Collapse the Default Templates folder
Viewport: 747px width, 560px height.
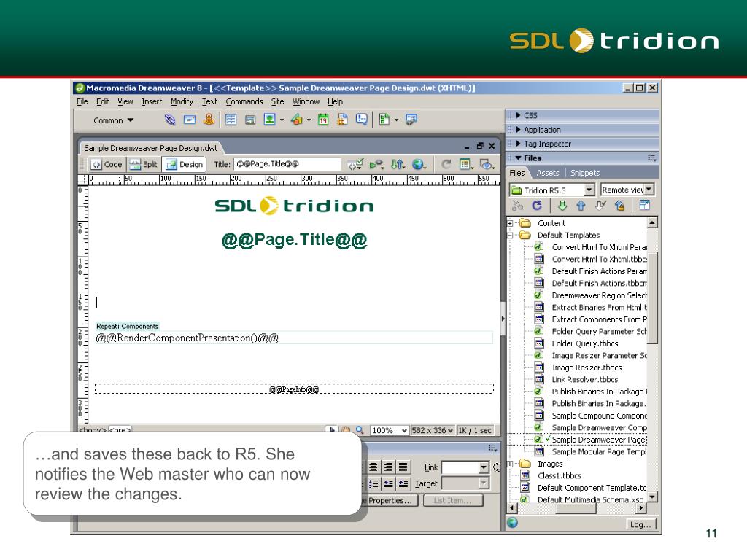pyautogui.click(x=510, y=236)
